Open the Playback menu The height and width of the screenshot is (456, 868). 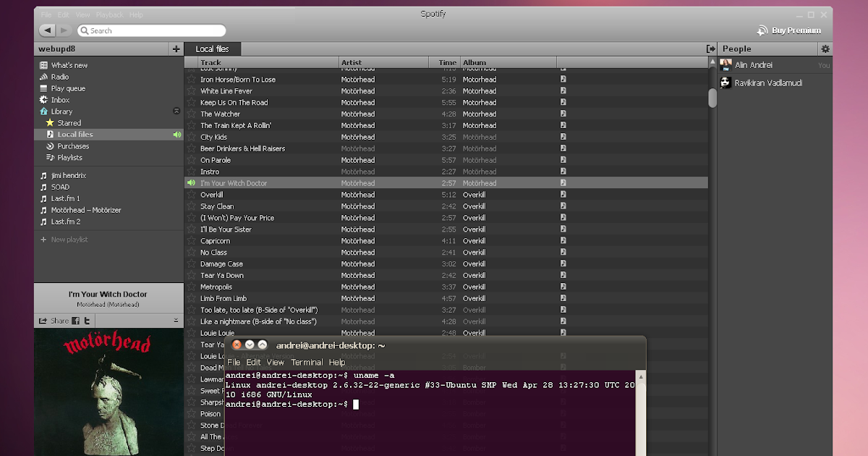pos(110,14)
